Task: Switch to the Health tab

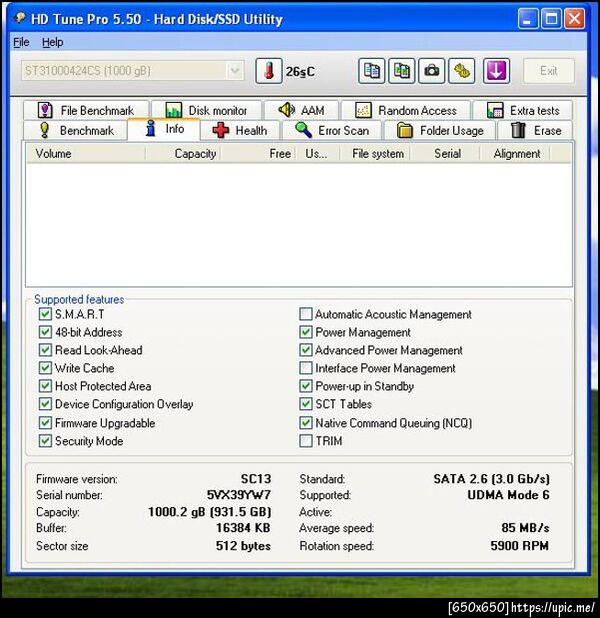Action: coord(240,130)
